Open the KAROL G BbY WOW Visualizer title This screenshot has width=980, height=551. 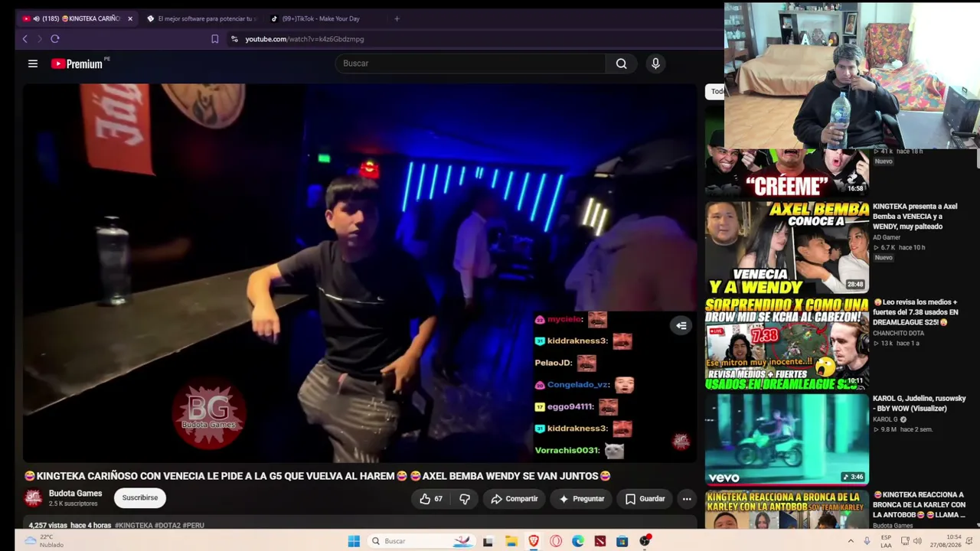[x=920, y=403]
